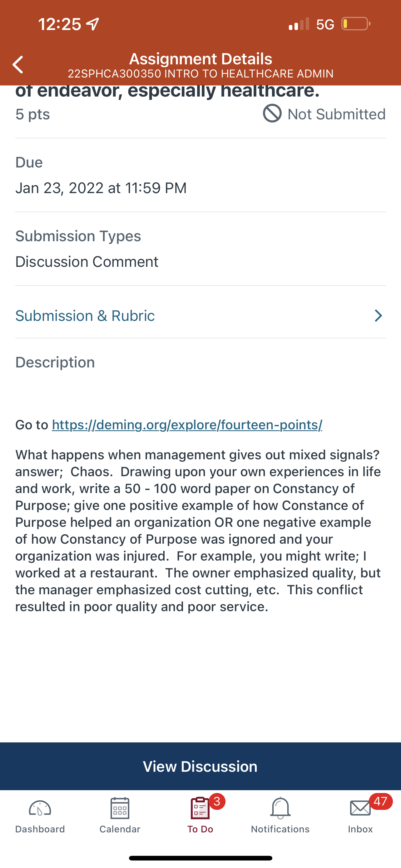Tap the Not Submitted status icon
This screenshot has height=868, width=401.
(x=272, y=113)
